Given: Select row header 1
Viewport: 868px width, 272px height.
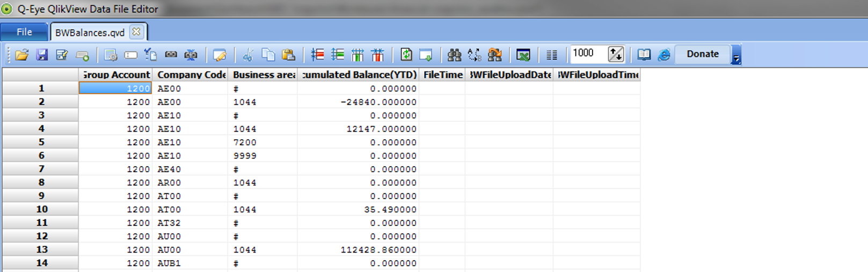Looking at the screenshot, I should [41, 88].
